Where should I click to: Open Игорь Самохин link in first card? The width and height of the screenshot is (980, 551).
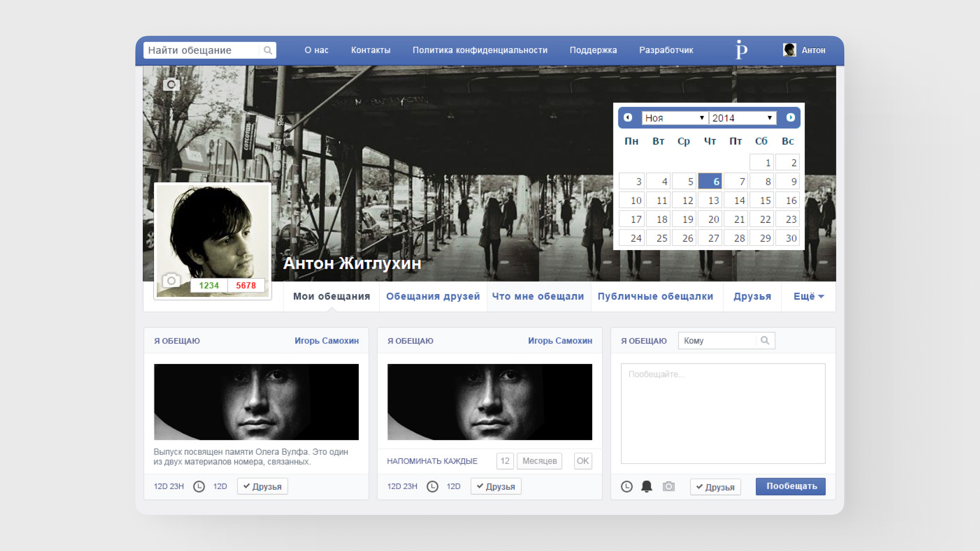pos(326,341)
